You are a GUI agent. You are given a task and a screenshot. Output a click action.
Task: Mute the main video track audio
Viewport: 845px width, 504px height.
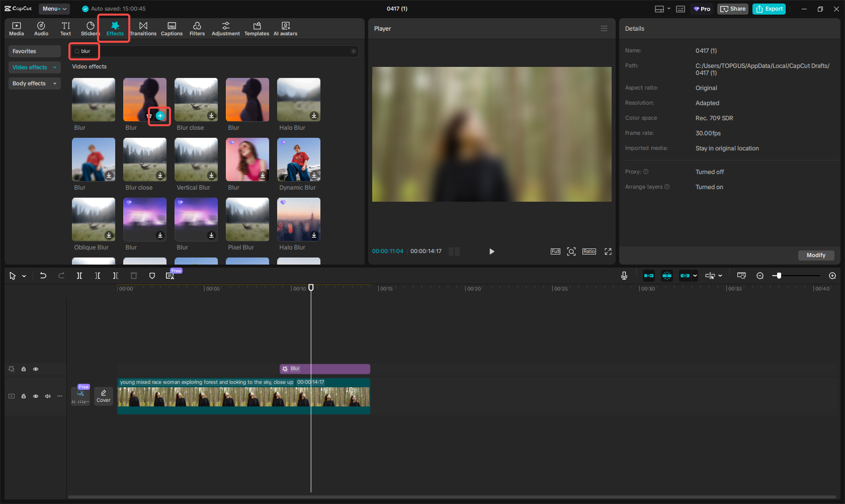click(48, 396)
